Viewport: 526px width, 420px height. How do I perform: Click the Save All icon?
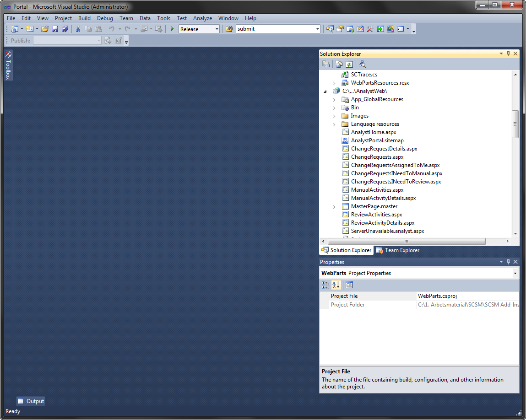(x=65, y=29)
